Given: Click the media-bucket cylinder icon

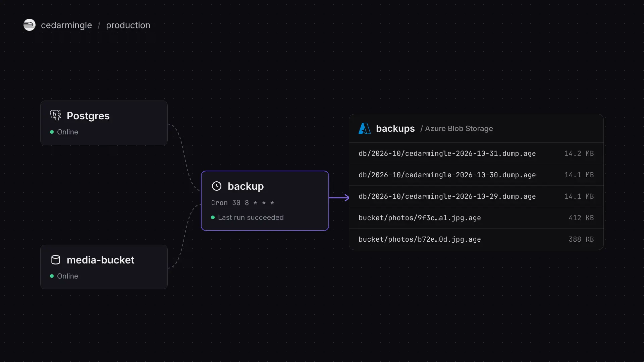Looking at the screenshot, I should pos(56,260).
